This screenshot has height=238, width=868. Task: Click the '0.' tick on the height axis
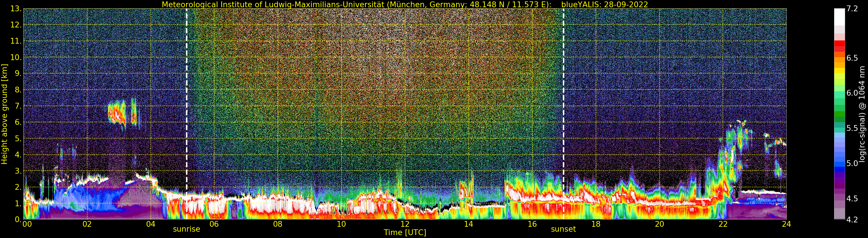tap(18, 220)
